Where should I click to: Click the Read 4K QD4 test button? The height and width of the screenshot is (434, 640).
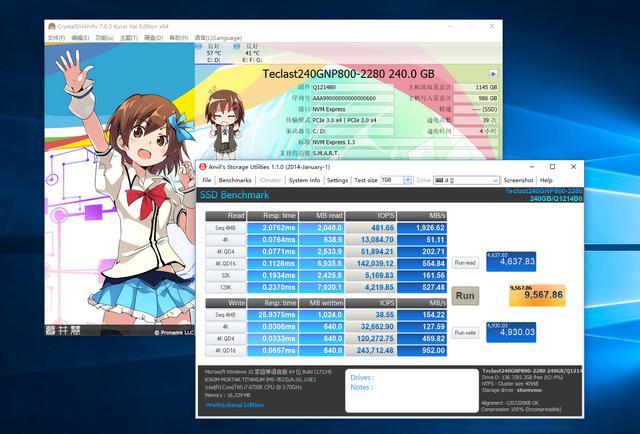click(x=226, y=251)
